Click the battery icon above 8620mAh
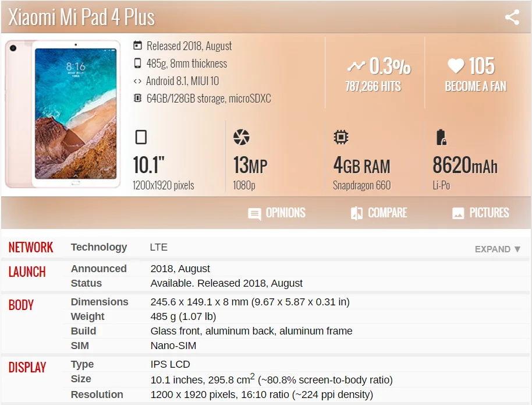 pos(441,138)
